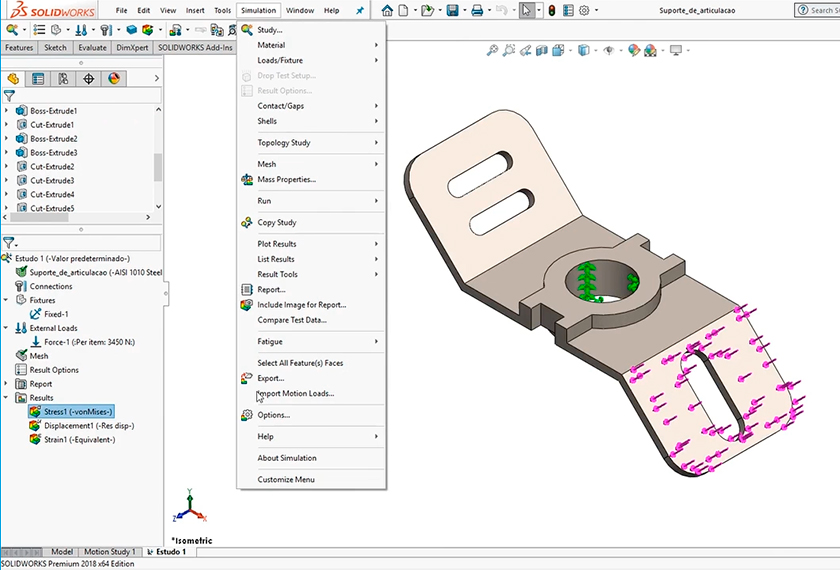Image resolution: width=840 pixels, height=570 pixels.
Task: Expand the Report node in study tree
Action: [7, 384]
